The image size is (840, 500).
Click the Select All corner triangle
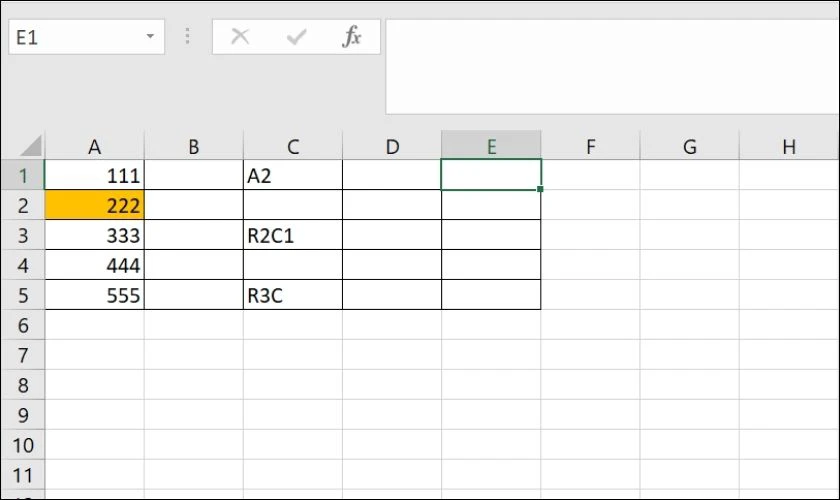(31, 146)
